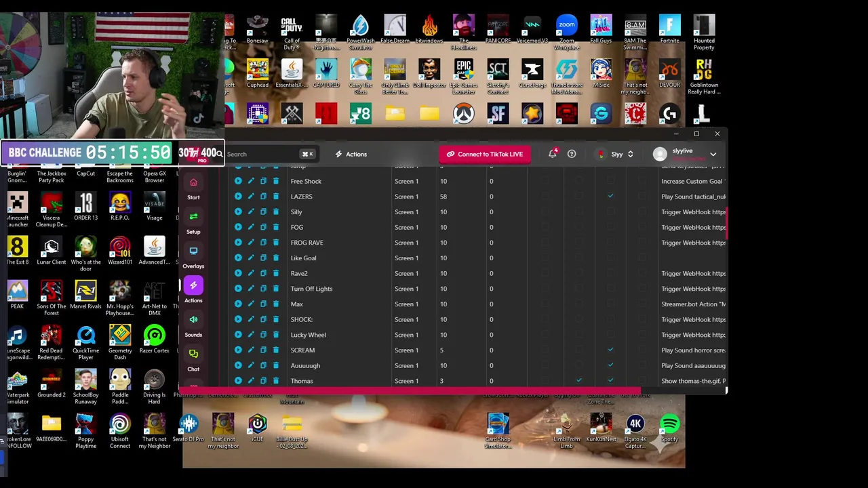
Task: Click "Screen 1" cell in Rave2 row
Action: coord(406,273)
